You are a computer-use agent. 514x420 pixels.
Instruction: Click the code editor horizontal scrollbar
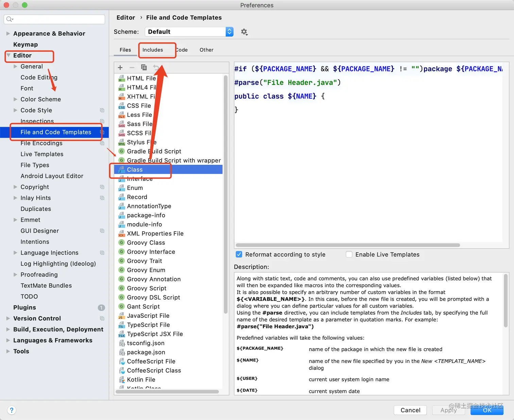pyautogui.click(x=348, y=245)
